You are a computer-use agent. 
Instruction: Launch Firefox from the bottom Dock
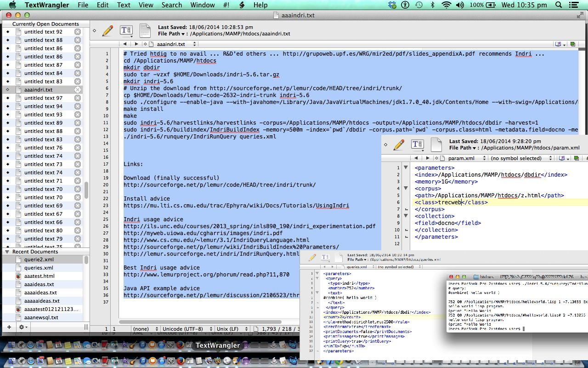(x=180, y=361)
